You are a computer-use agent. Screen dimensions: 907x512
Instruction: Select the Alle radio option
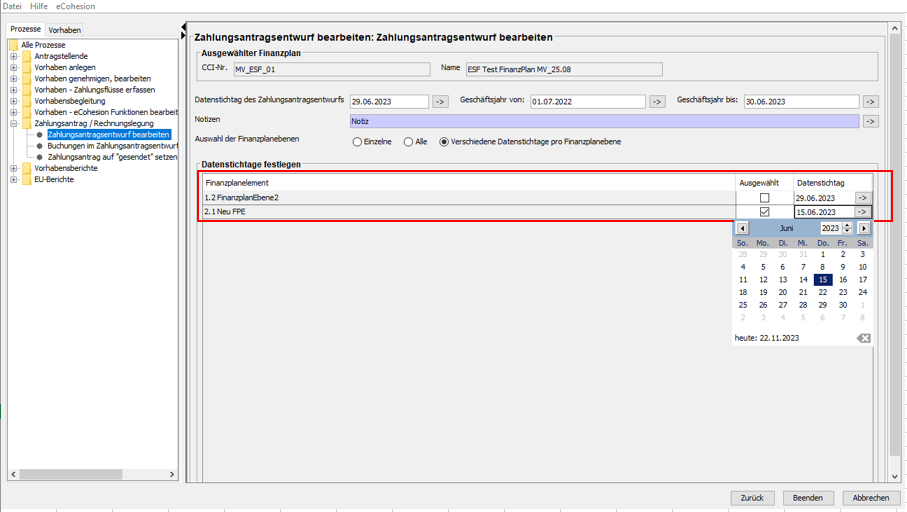[x=408, y=142]
